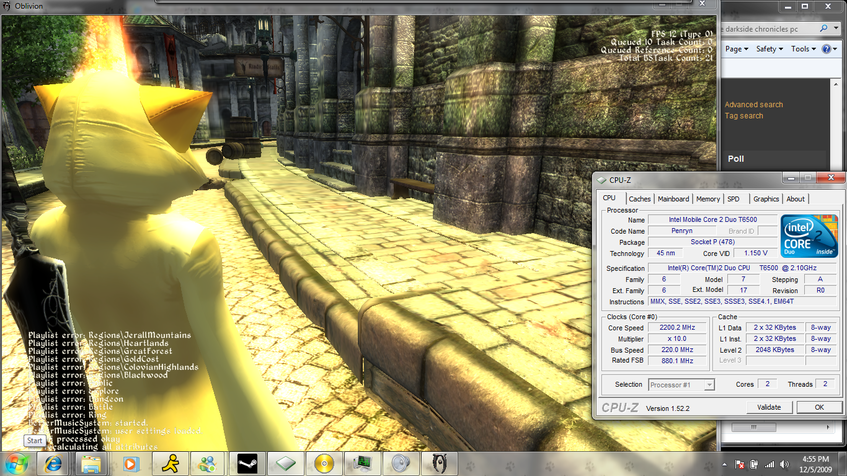This screenshot has width=847, height=476.
Task: Click the Internet Explorer Help question icon
Action: point(826,49)
